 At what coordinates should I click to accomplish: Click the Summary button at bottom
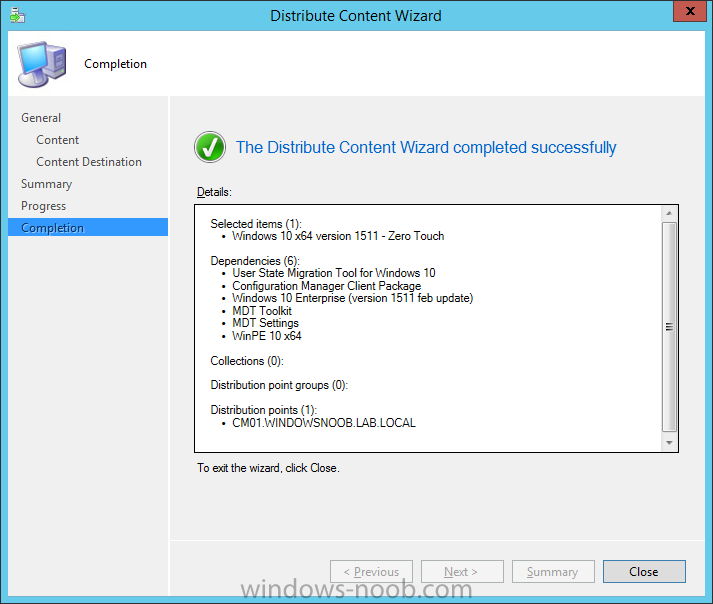point(553,571)
